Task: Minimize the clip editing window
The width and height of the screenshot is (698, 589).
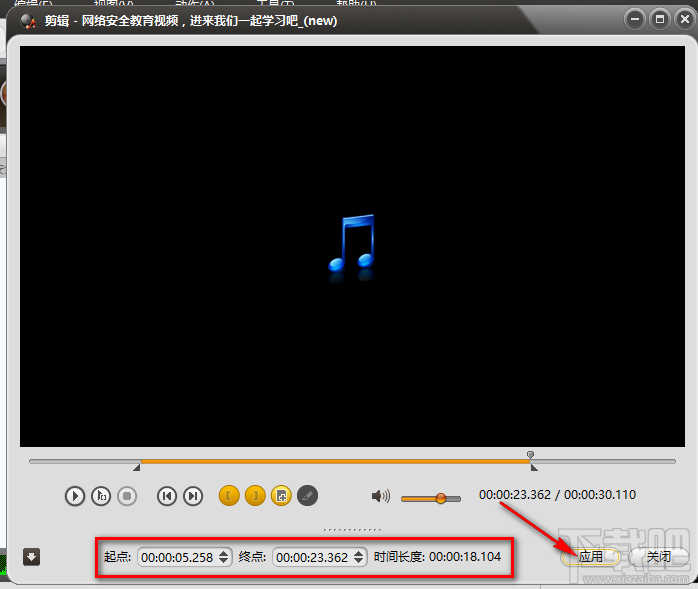Action: click(x=634, y=19)
